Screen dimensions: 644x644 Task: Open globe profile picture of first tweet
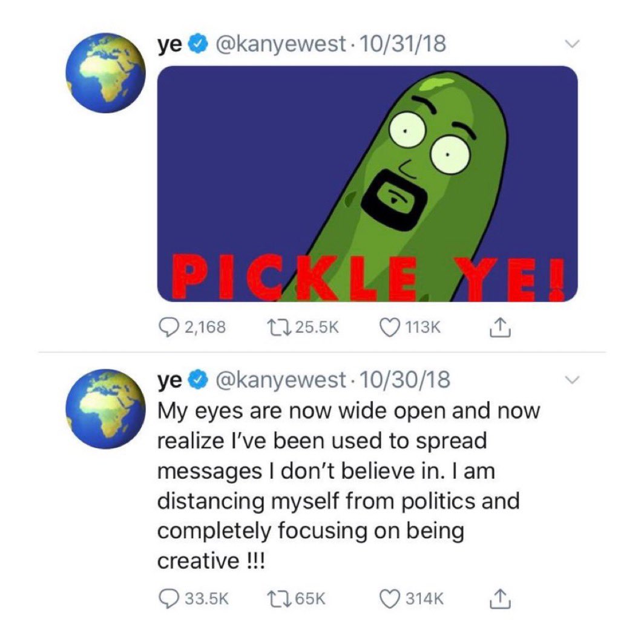(105, 73)
